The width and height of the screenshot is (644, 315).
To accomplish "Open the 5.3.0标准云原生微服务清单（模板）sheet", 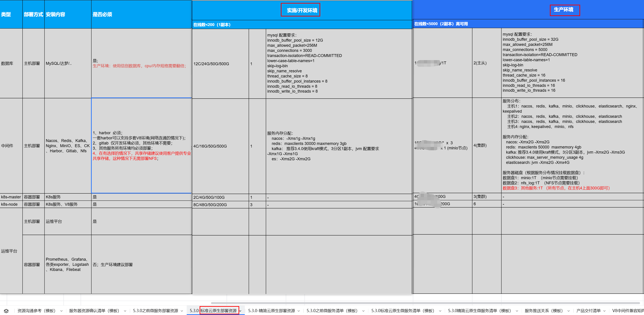I will click(403, 311).
